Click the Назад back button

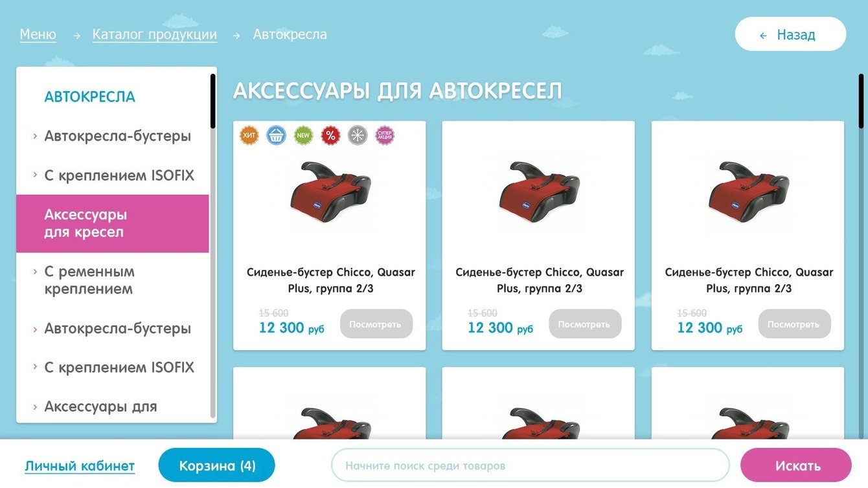[x=790, y=34]
